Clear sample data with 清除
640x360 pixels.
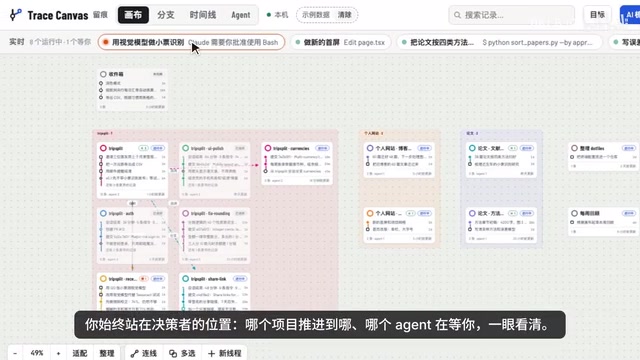[344, 15]
